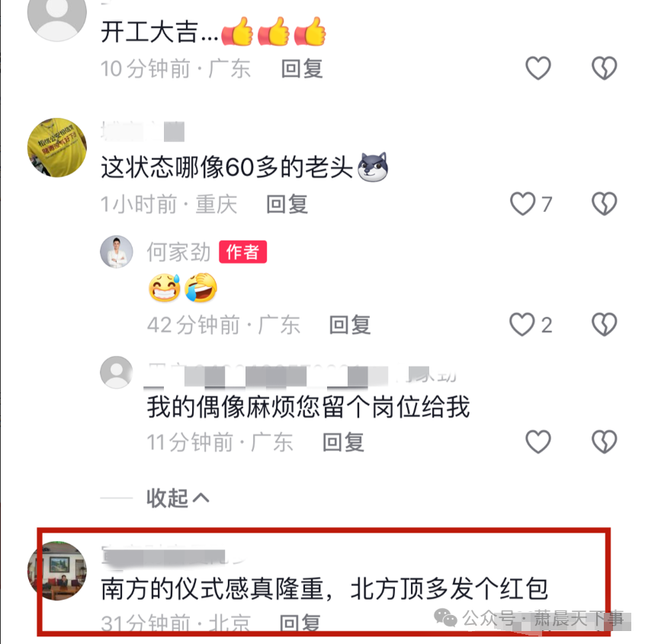Reply to the 11分钟前 广东 comment
Viewport: 645px width, 644px height.
click(x=343, y=443)
